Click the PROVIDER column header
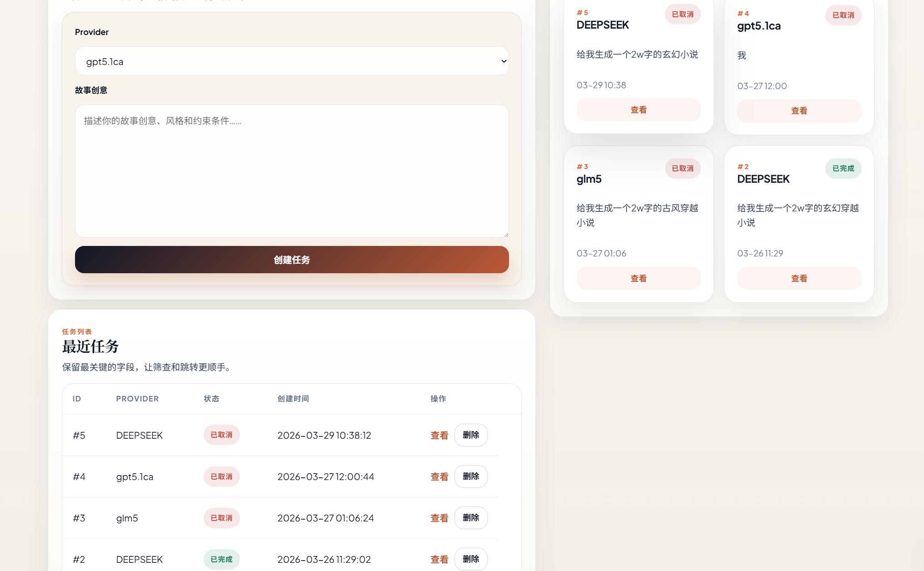 137,399
